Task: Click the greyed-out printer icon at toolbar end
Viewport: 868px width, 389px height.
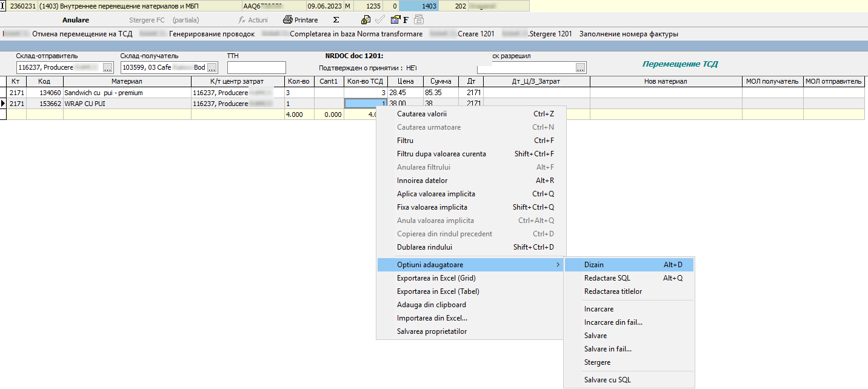Action: 419,20
